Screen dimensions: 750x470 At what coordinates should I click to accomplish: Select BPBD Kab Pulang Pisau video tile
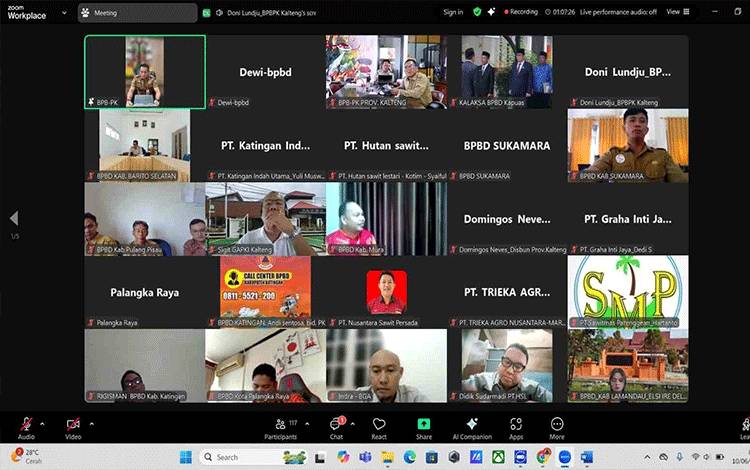click(145, 219)
